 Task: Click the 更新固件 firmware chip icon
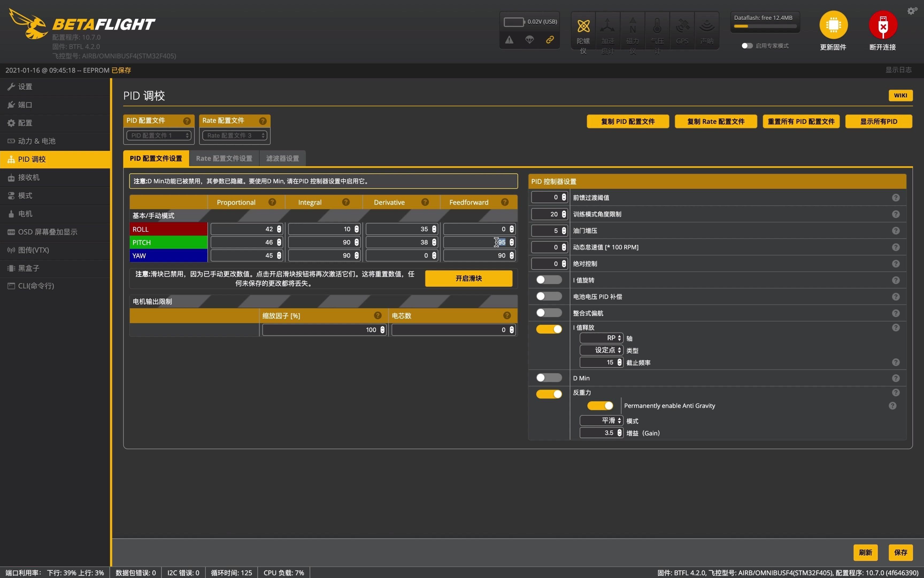pos(833,25)
